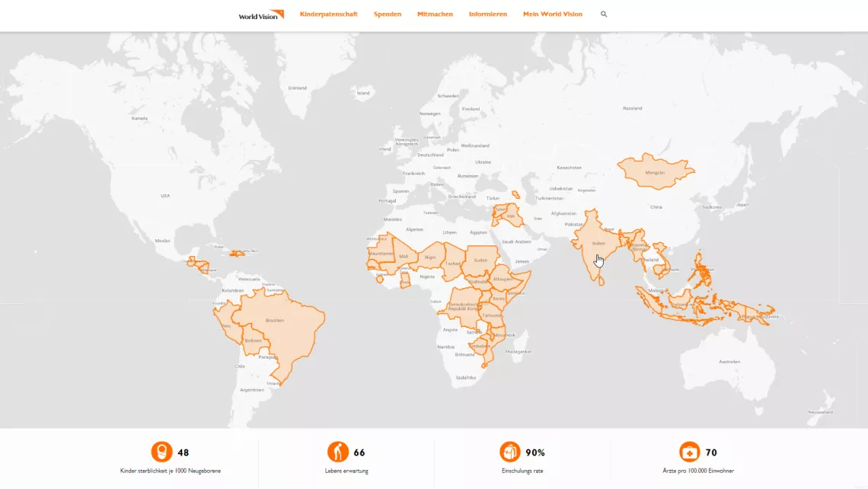This screenshot has height=489, width=868.
Task: Click Mali on the map
Action: tap(404, 257)
